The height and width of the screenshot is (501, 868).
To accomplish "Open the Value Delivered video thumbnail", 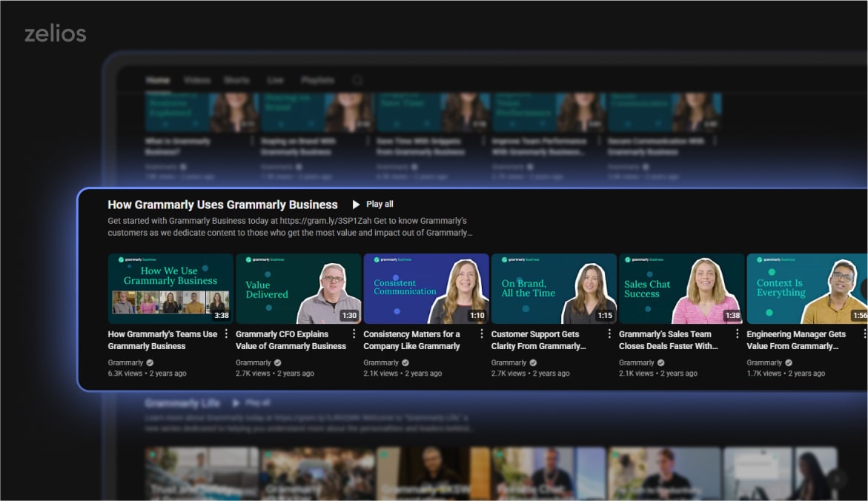I will point(298,288).
